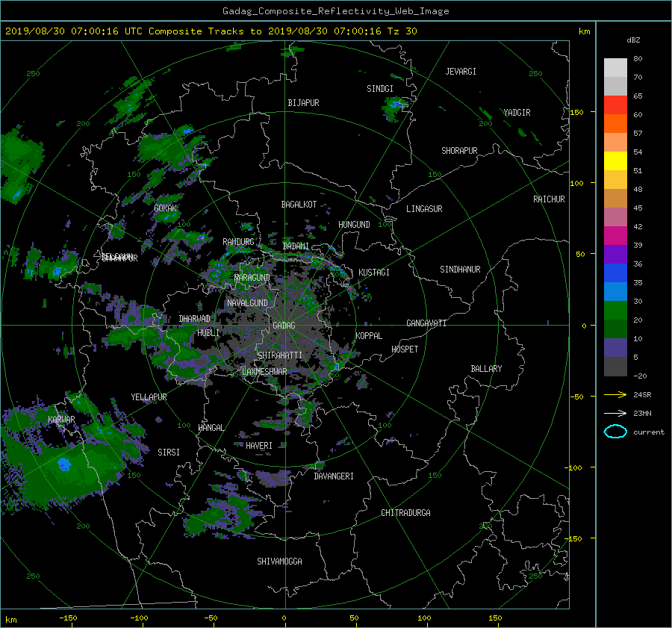
Task: Click the NARAGUND city label
Action: point(252,278)
